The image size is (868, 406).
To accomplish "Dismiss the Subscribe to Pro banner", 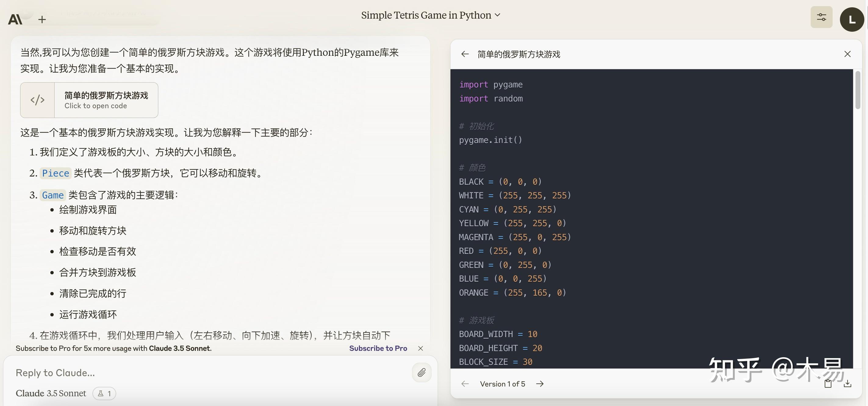I will pyautogui.click(x=420, y=348).
